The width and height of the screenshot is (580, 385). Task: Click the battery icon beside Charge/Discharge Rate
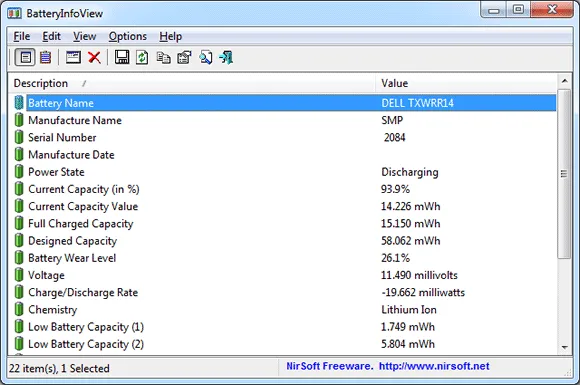pos(19,292)
